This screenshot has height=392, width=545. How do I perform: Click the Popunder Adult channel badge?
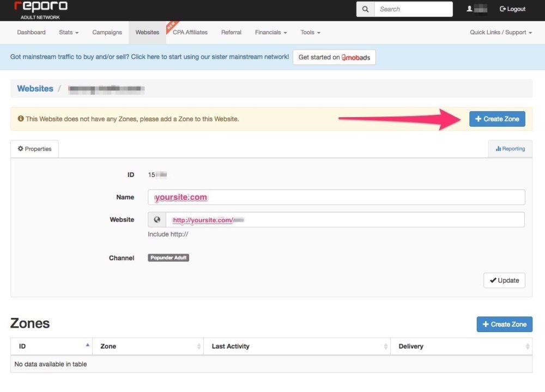pos(168,258)
